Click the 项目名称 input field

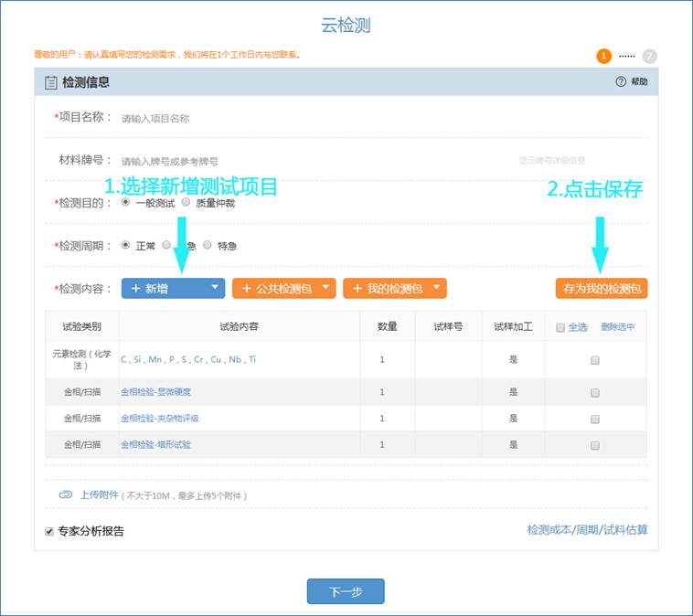274,118
